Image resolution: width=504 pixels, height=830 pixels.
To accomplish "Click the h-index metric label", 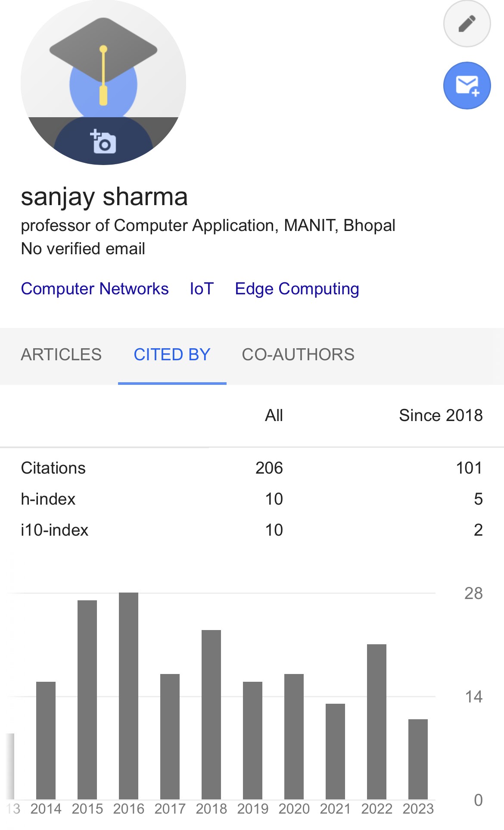I will (x=48, y=499).
